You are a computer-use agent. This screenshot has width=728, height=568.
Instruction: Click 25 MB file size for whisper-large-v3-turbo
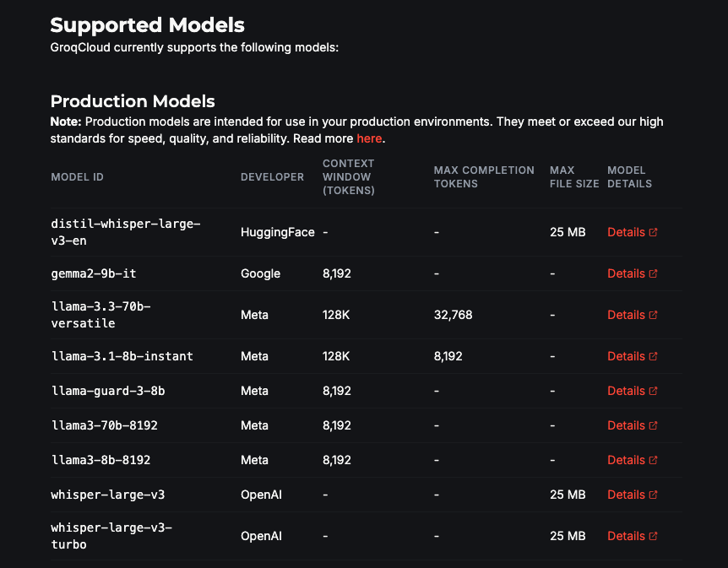(568, 536)
